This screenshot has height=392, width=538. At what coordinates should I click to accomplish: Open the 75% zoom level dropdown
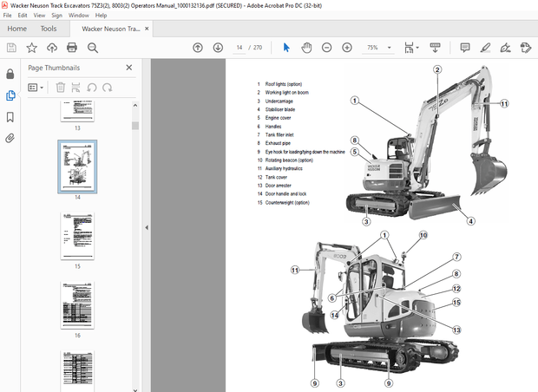coord(377,48)
